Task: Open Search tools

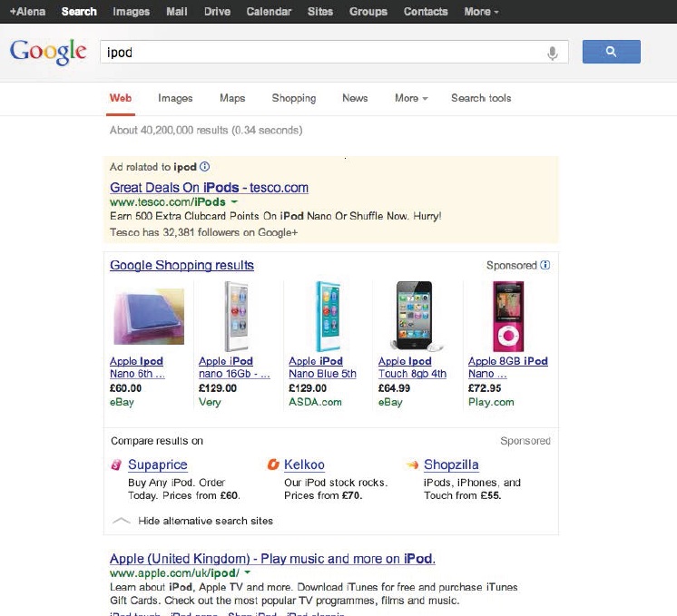Action: [x=481, y=98]
